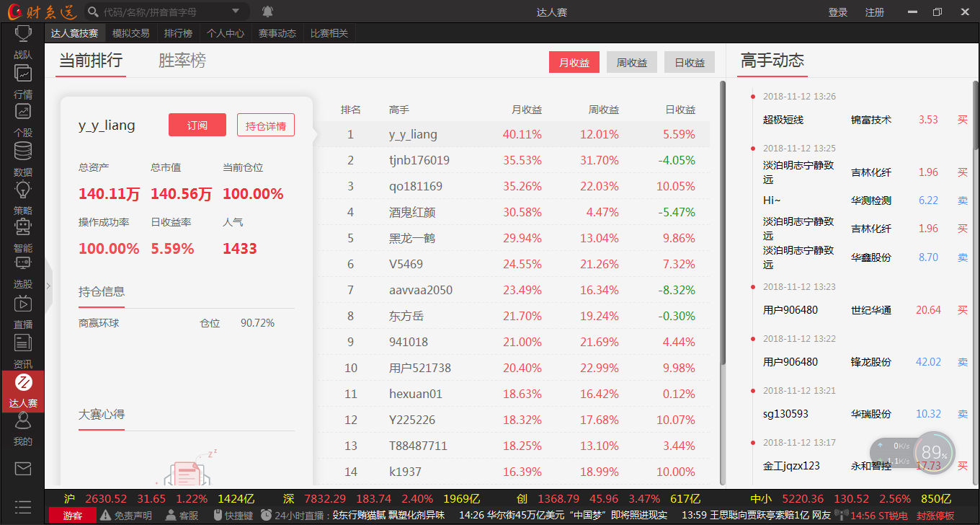Click the 月收益 column header
Screen dimensions: 980x525
(x=527, y=110)
